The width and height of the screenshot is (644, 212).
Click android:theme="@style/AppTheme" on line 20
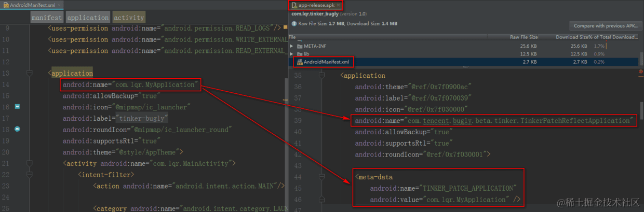tap(123, 152)
